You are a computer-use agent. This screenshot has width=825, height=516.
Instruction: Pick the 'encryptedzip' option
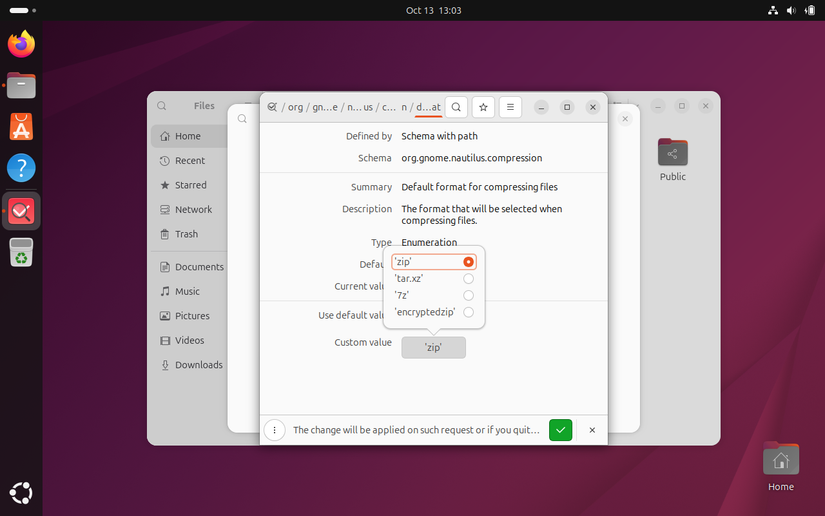468,312
